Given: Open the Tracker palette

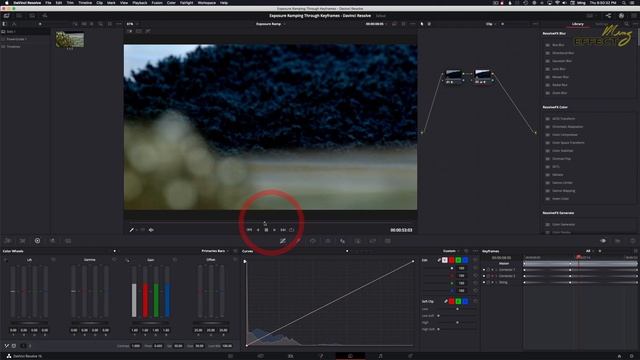Looking at the screenshot, I should pyautogui.click(x=328, y=241).
